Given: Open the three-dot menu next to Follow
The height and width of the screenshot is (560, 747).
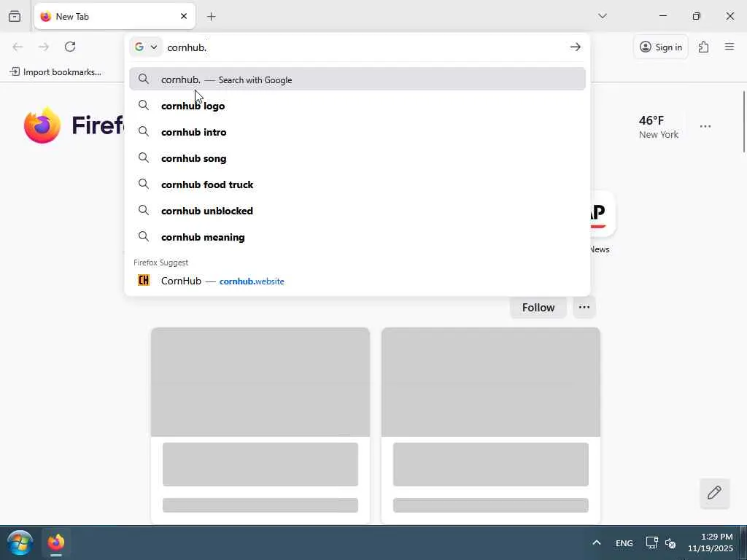Looking at the screenshot, I should [x=584, y=307].
